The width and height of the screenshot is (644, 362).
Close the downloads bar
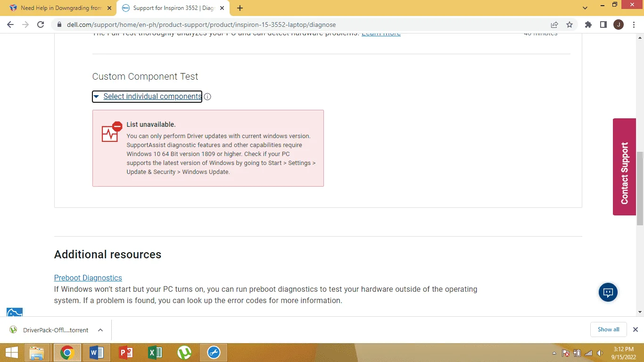(x=635, y=329)
